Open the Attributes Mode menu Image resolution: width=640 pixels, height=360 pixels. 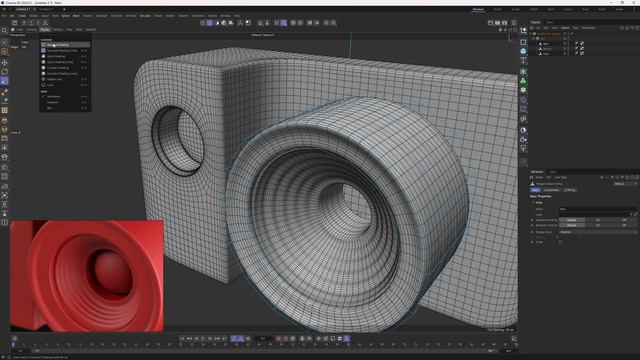(x=539, y=177)
